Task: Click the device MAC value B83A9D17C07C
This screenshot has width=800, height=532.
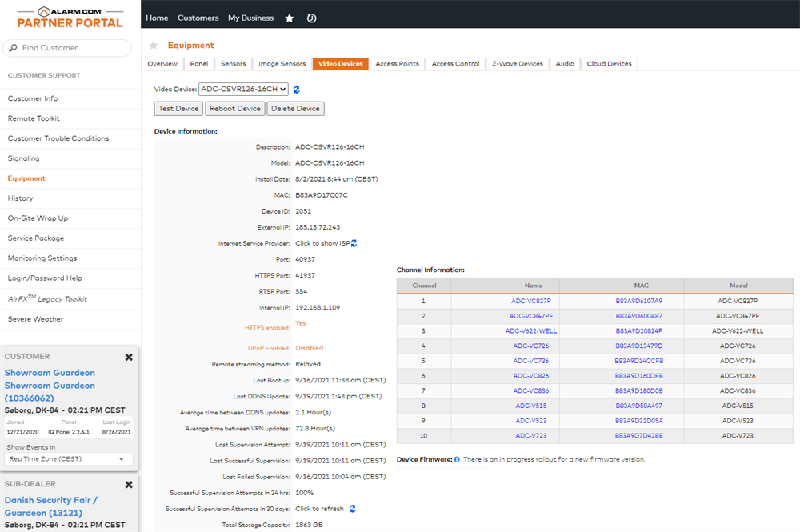Action: pos(322,195)
